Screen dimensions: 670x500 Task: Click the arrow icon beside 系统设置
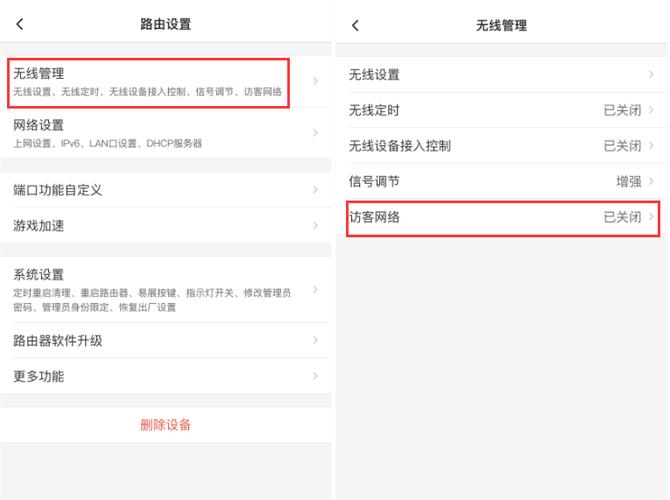point(315,289)
